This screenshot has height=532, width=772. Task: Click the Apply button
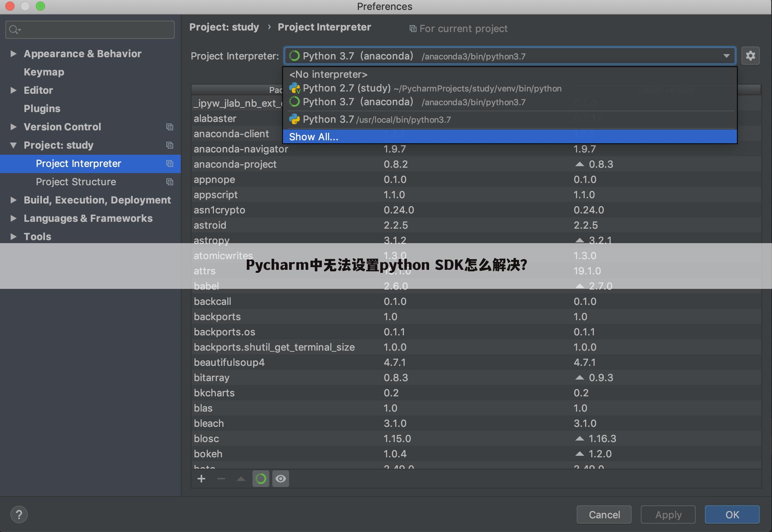tap(668, 514)
